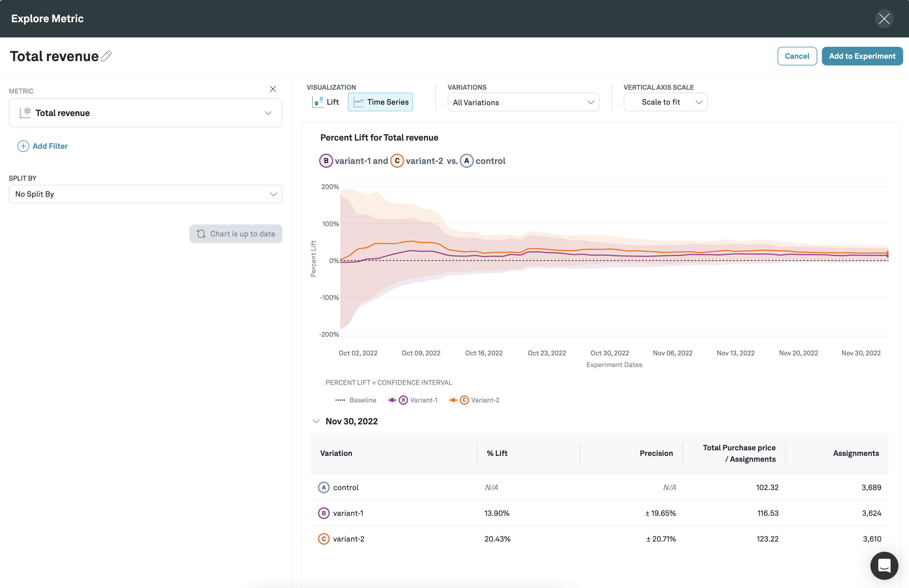
Task: Click the pencil edit icon beside Total revenue title
Action: [106, 56]
